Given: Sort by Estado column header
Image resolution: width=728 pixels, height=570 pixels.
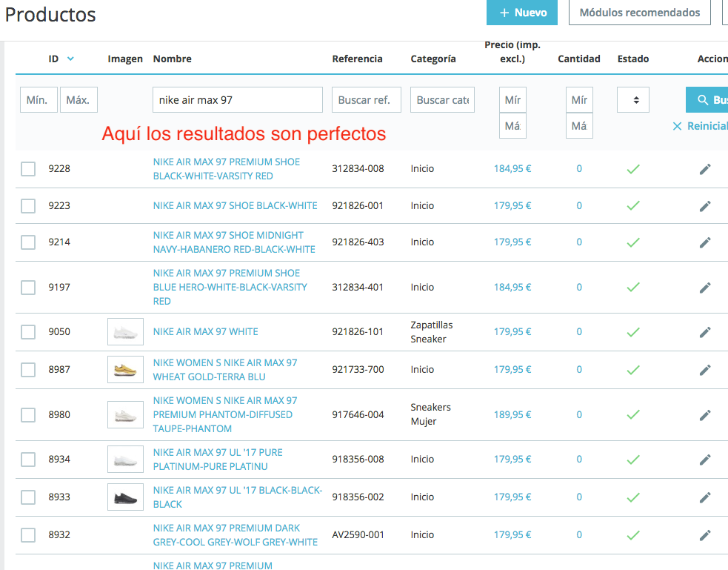Looking at the screenshot, I should 633,59.
